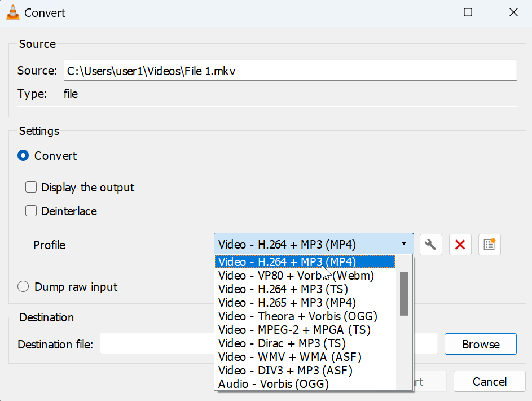Choose Video - DIV3 + MP3 (ASF) profile

coord(305,371)
